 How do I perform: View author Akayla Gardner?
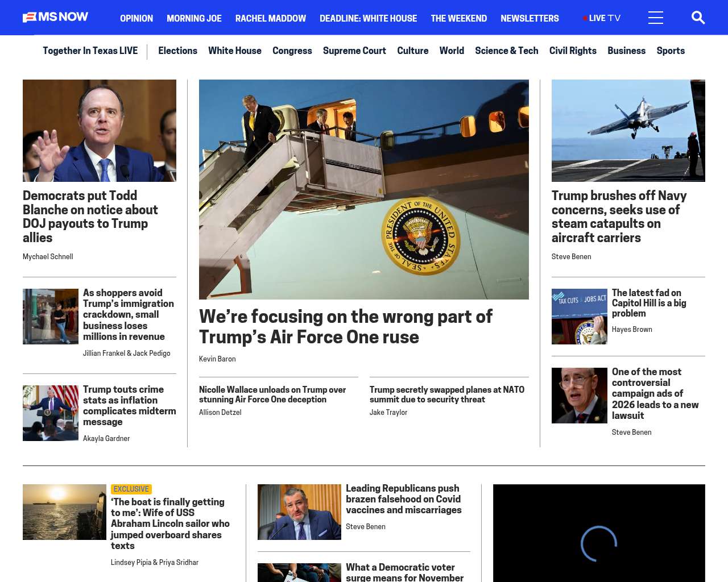click(x=106, y=439)
